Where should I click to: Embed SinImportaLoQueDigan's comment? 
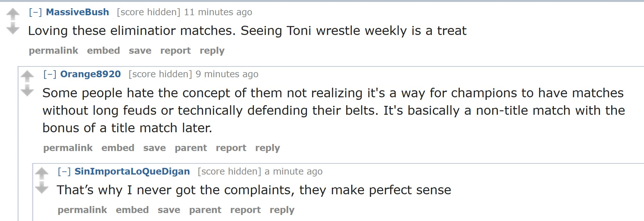point(132,210)
